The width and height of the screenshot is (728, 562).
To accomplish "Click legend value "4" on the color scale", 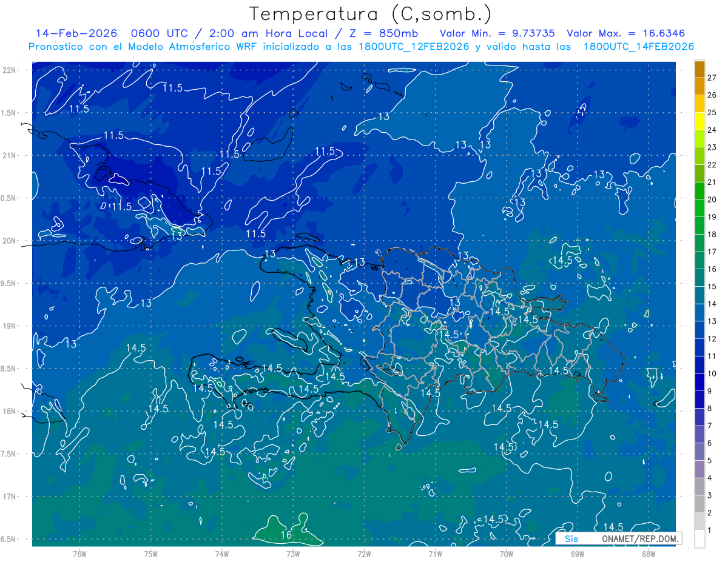I will pyautogui.click(x=710, y=478).
